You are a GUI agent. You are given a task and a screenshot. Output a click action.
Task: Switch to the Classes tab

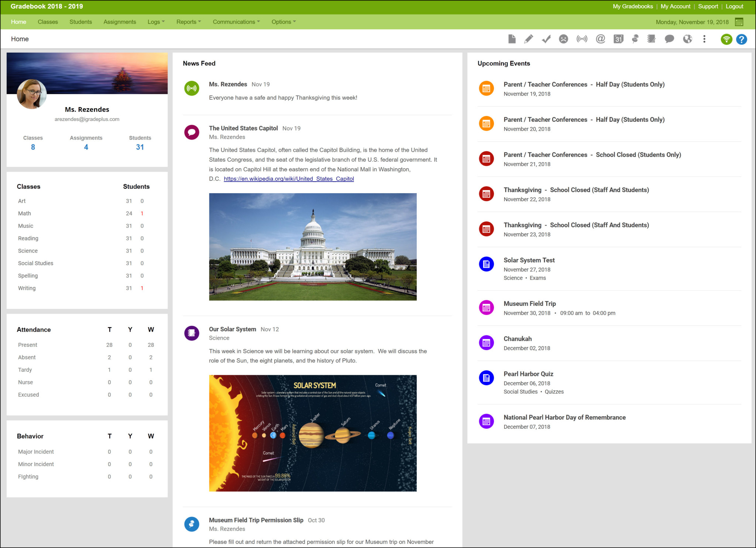[48, 22]
